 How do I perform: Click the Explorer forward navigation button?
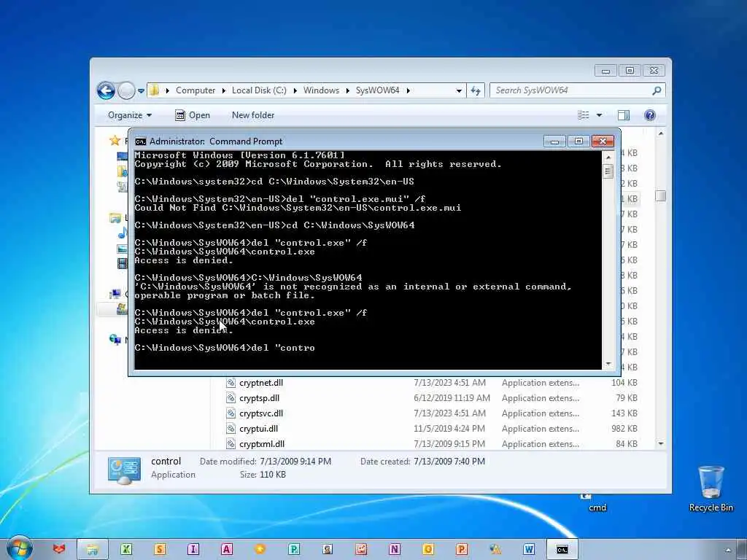coord(126,90)
